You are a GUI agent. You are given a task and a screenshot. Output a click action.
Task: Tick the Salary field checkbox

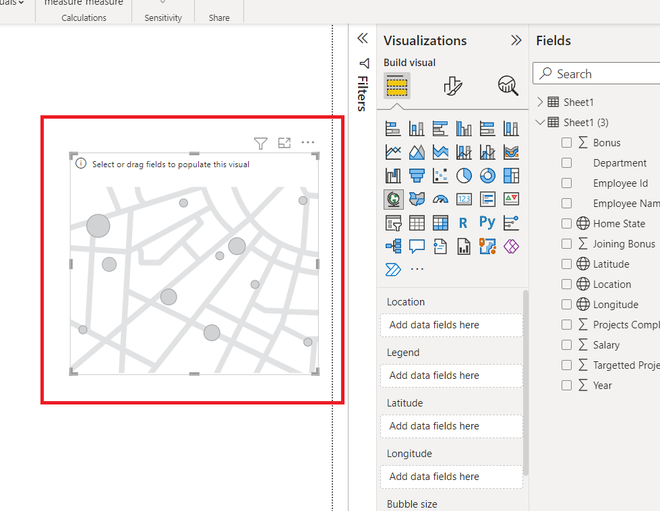(567, 345)
